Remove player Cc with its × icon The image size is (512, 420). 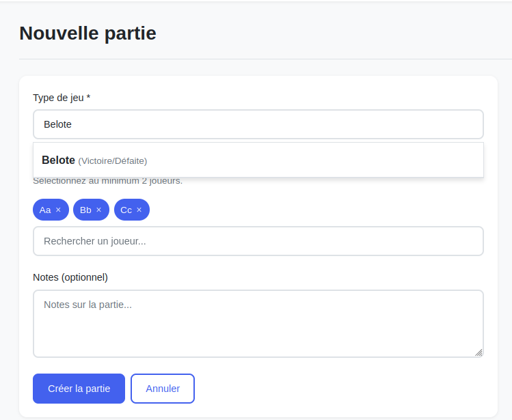tap(139, 210)
